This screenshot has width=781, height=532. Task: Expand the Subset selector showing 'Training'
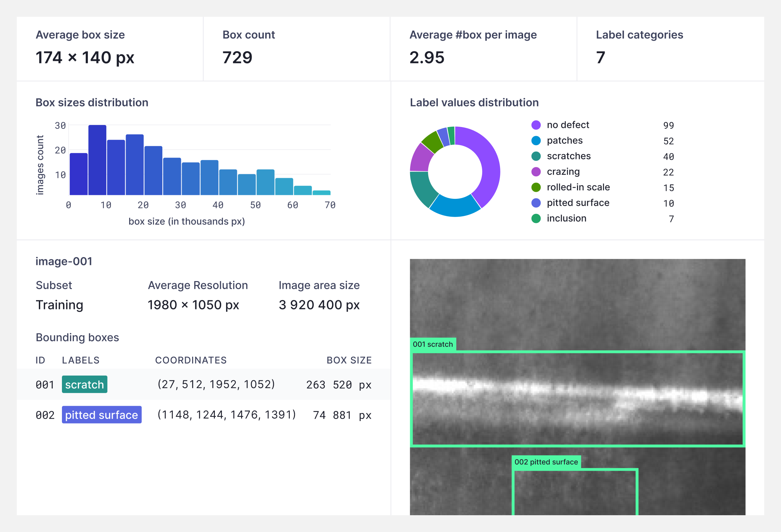coord(59,305)
